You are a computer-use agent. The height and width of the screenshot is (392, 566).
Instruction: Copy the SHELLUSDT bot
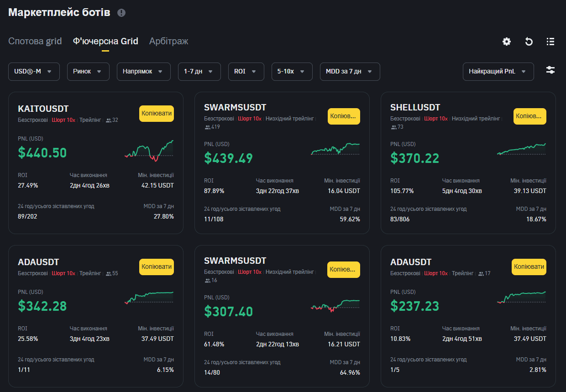(529, 116)
